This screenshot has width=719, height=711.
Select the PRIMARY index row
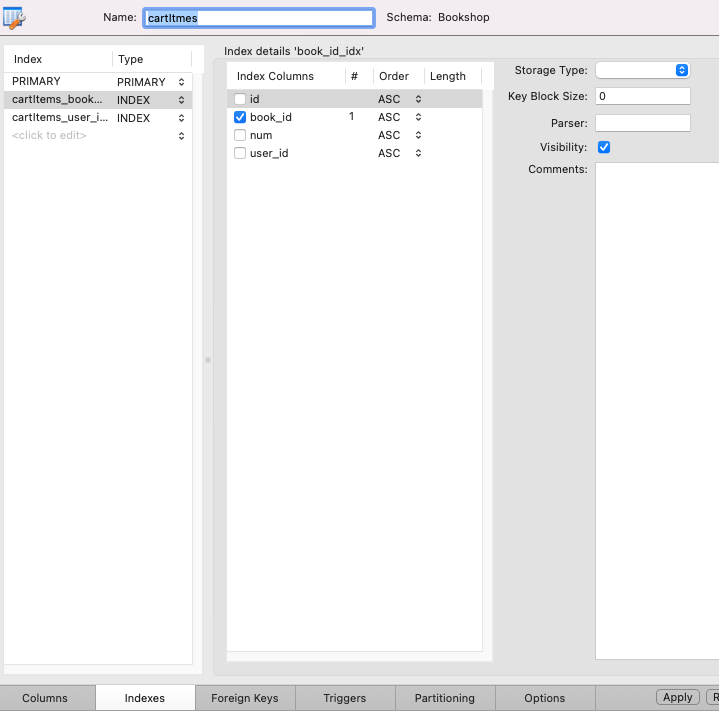click(x=98, y=82)
